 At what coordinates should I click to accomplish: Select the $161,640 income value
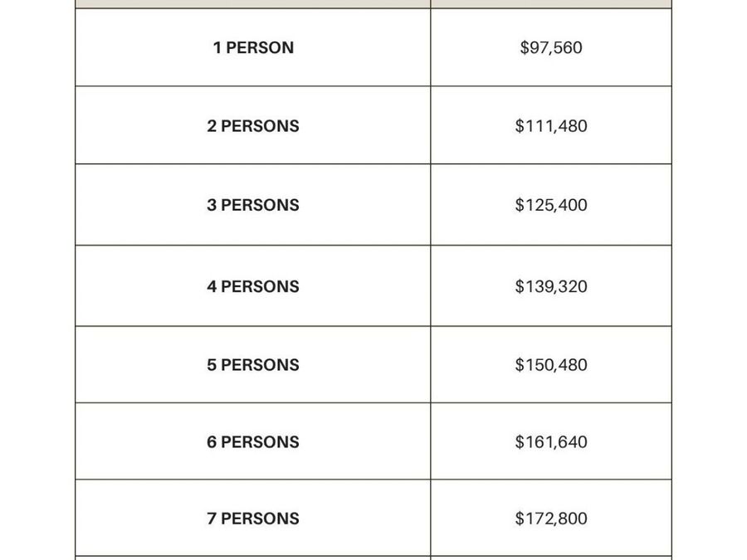(x=551, y=442)
